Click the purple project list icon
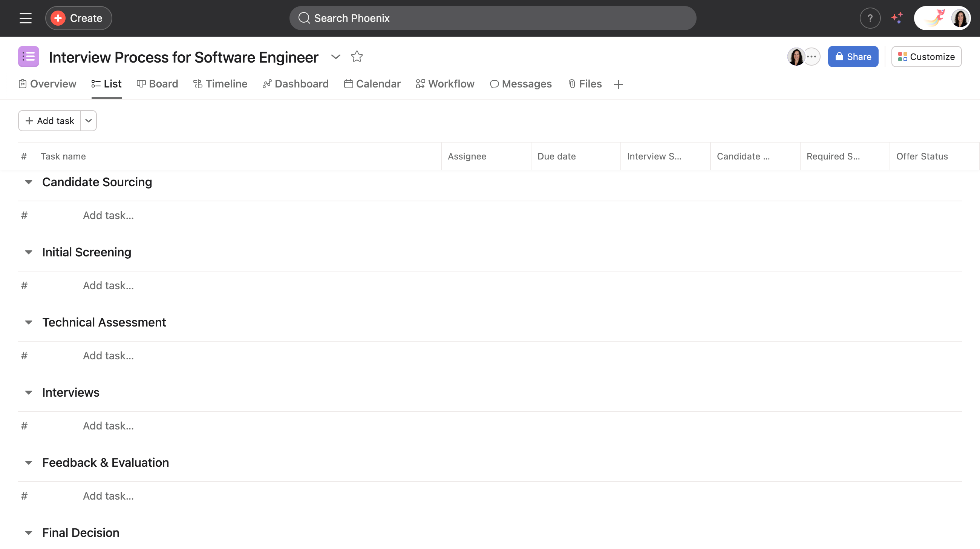Viewport: 980px width, 549px height. [x=29, y=56]
